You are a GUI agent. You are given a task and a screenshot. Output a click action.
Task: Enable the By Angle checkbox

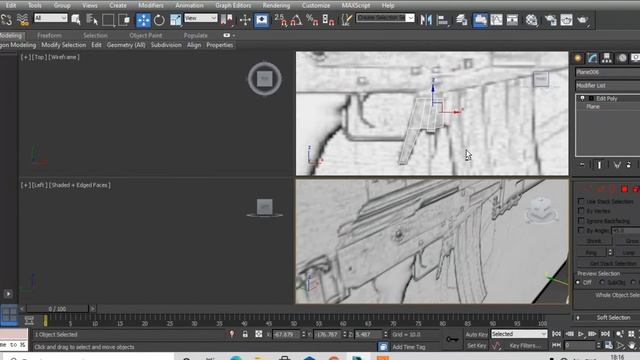point(581,231)
